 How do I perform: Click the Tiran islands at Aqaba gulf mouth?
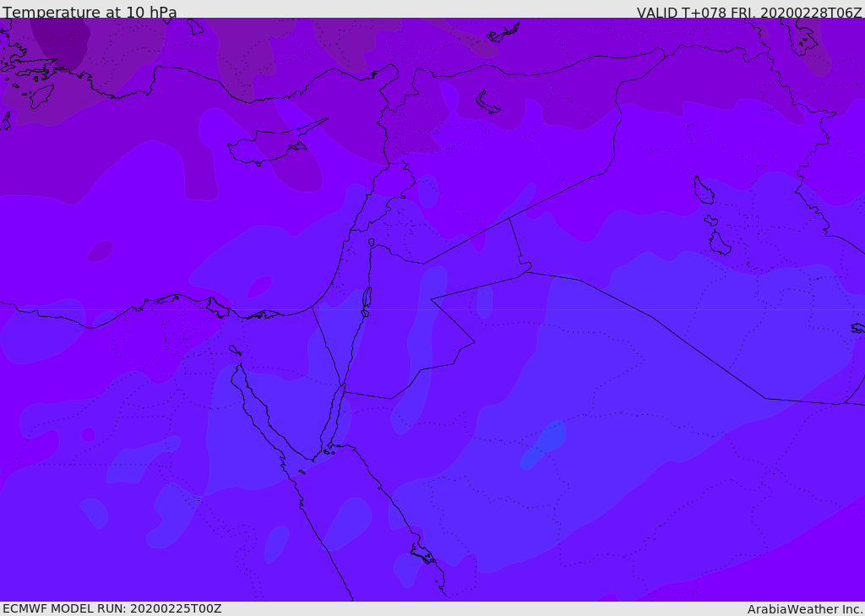click(x=329, y=452)
